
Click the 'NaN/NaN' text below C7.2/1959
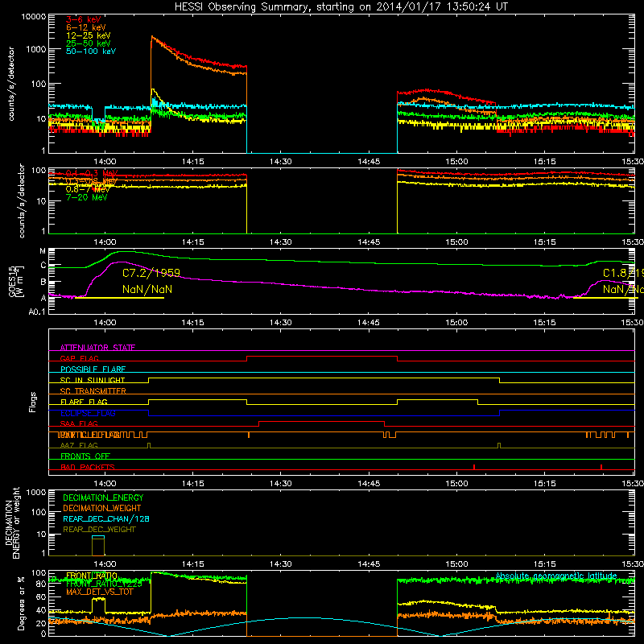click(x=147, y=289)
